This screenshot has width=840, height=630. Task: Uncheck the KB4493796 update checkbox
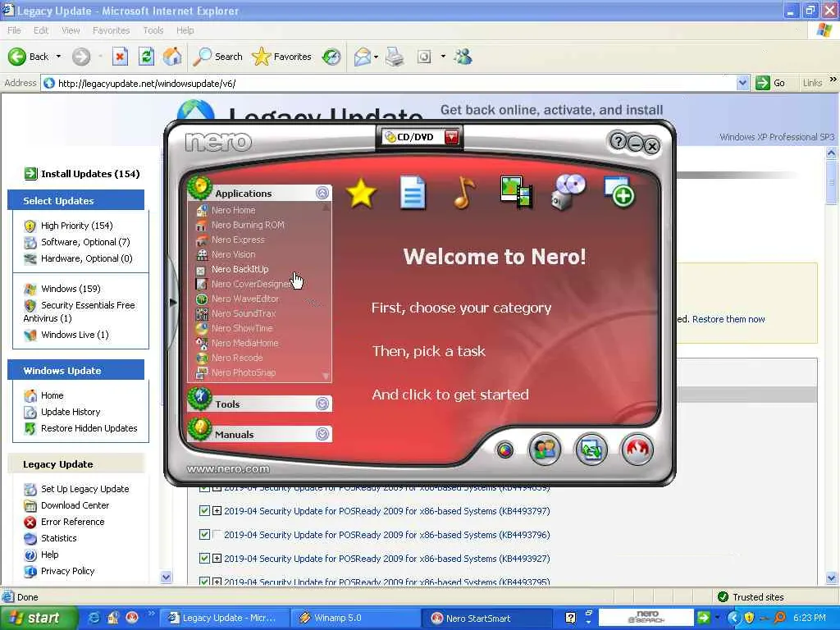click(x=204, y=535)
